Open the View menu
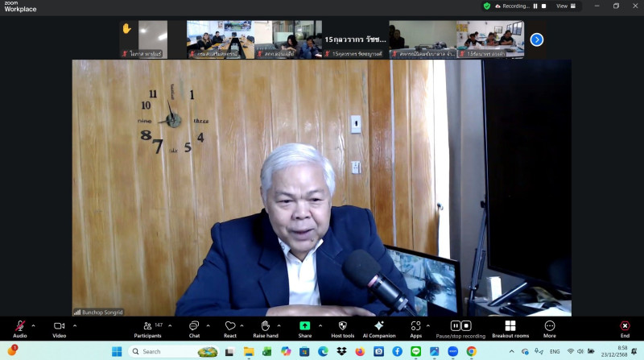Screen dimensions: 644x360 563,6
